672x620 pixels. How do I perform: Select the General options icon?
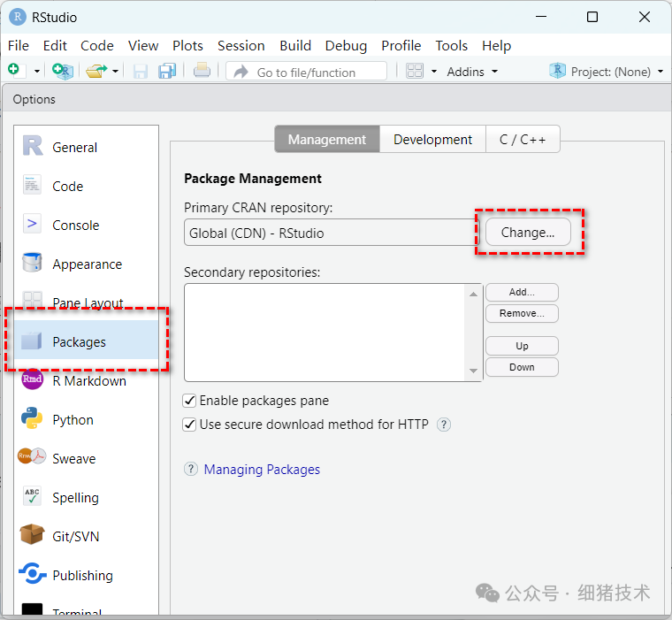[33, 146]
